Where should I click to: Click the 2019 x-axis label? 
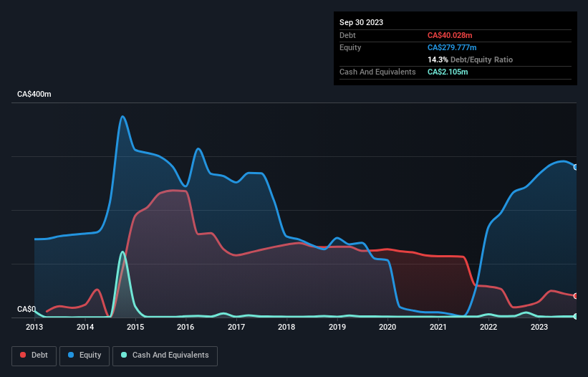coord(337,327)
